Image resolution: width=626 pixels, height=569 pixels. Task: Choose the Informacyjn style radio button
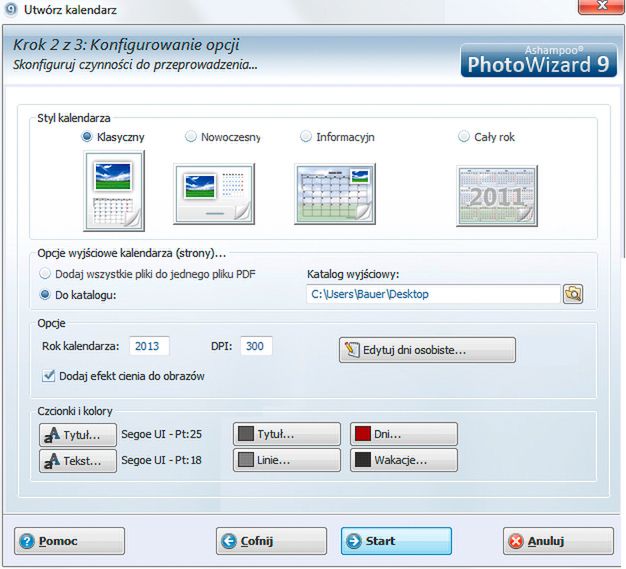pyautogui.click(x=306, y=137)
